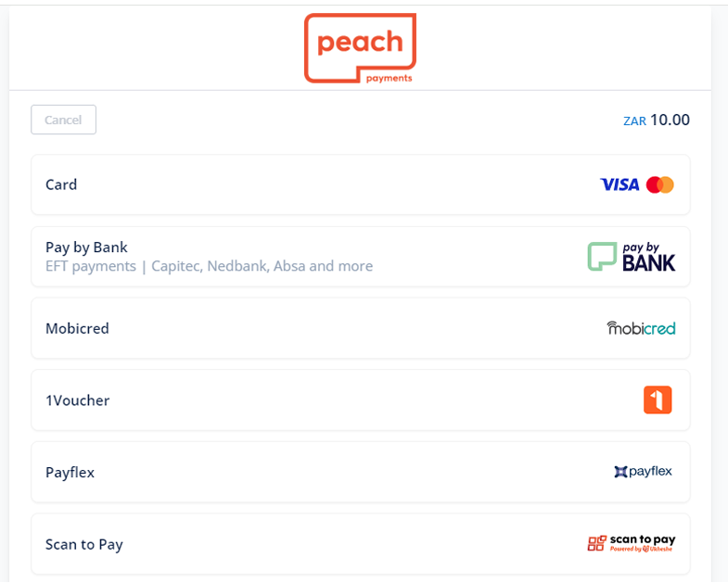Click the Peach Payments logo
Viewport: 728px width, 583px height.
tap(360, 48)
